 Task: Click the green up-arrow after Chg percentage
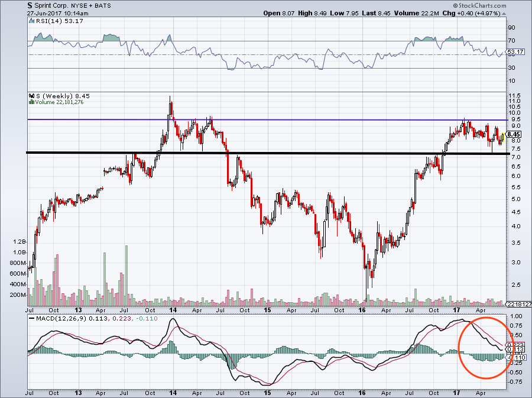pyautogui.click(x=504, y=14)
